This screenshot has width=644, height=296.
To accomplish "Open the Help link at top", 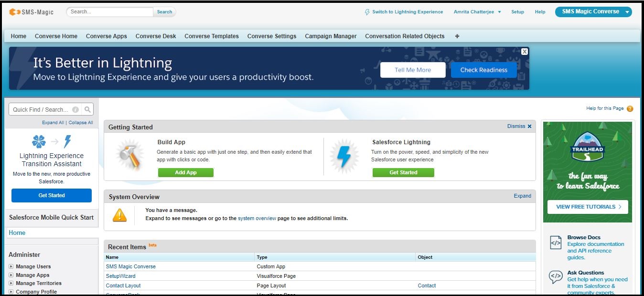I will (540, 12).
